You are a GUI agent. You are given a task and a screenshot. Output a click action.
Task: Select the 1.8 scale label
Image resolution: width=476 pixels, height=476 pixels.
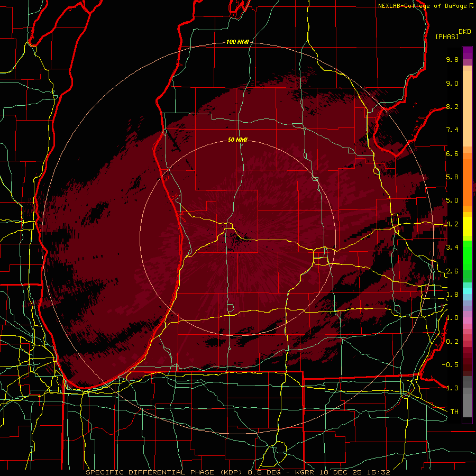pos(452,295)
